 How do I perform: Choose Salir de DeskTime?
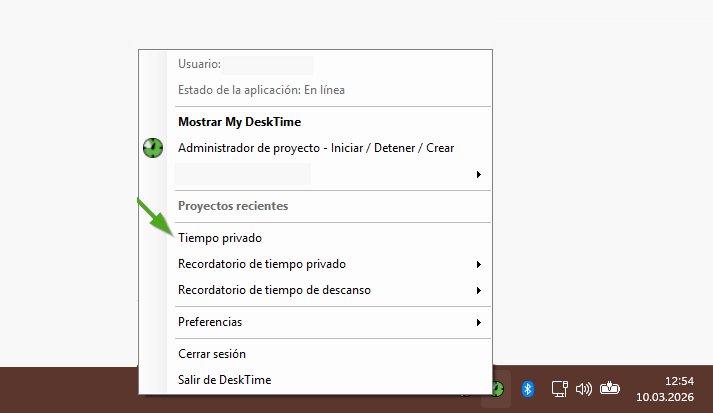click(x=224, y=380)
